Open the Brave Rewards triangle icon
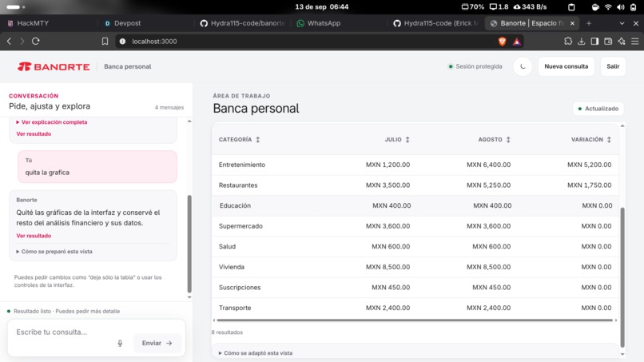This screenshot has height=362, width=644. [517, 41]
